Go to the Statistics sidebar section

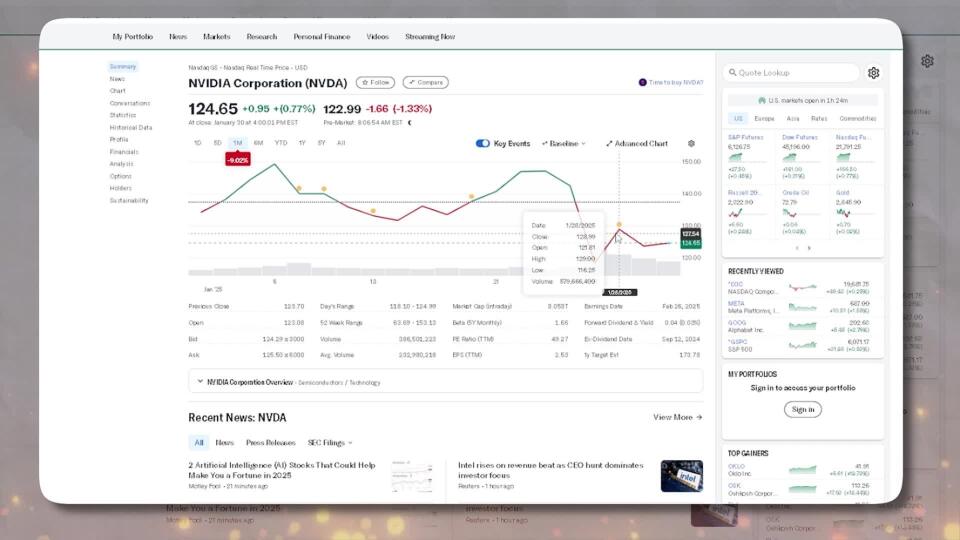click(123, 115)
